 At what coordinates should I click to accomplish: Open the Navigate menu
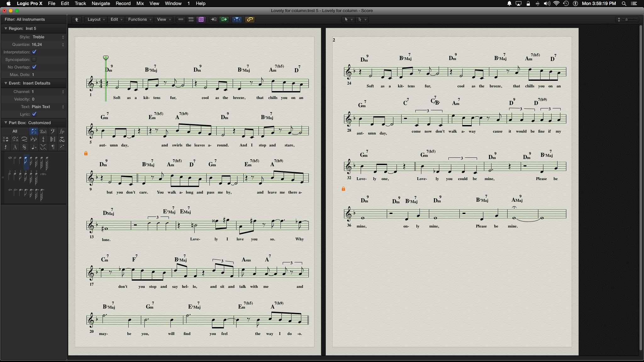pos(101,3)
